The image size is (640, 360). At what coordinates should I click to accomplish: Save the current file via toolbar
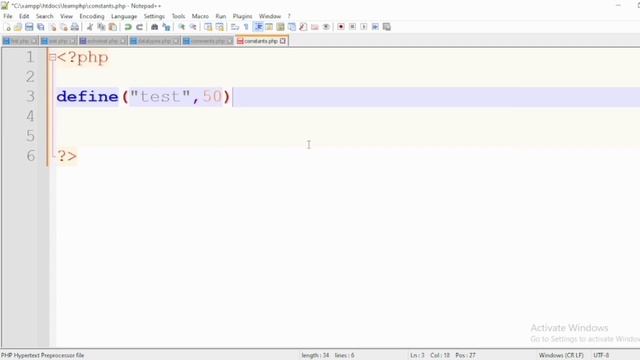click(29, 27)
